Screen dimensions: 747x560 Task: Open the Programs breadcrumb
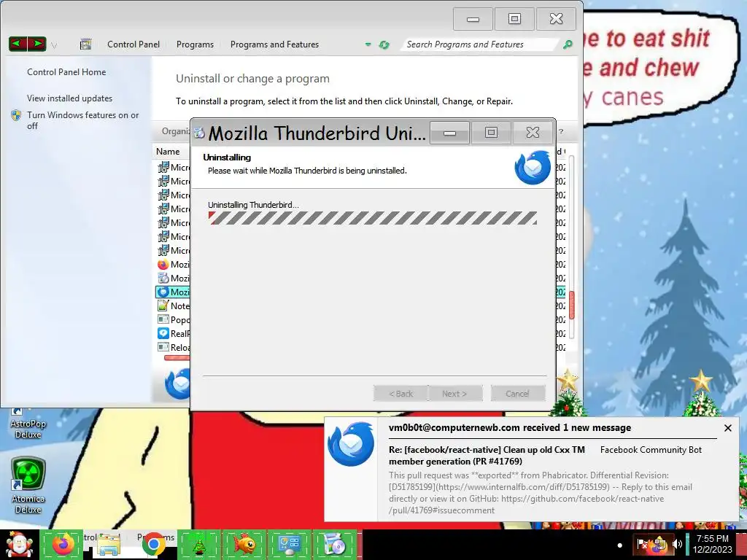tap(195, 44)
